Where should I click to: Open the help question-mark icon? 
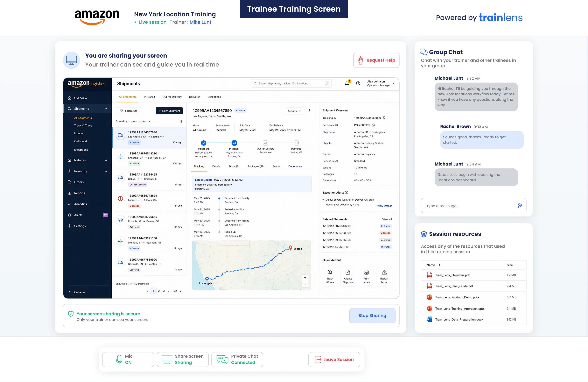[x=358, y=83]
